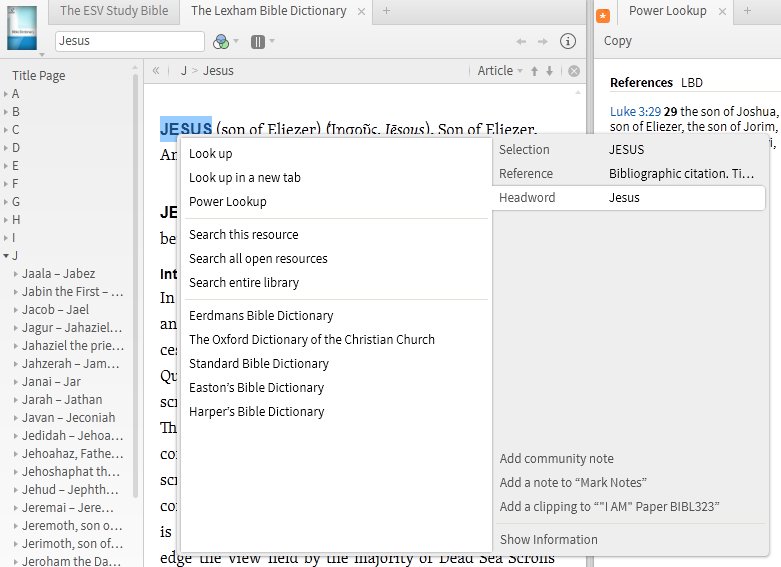Expand the Javan – Jeconiah entry
Viewport: 781px width, 567px height.
click(16, 418)
